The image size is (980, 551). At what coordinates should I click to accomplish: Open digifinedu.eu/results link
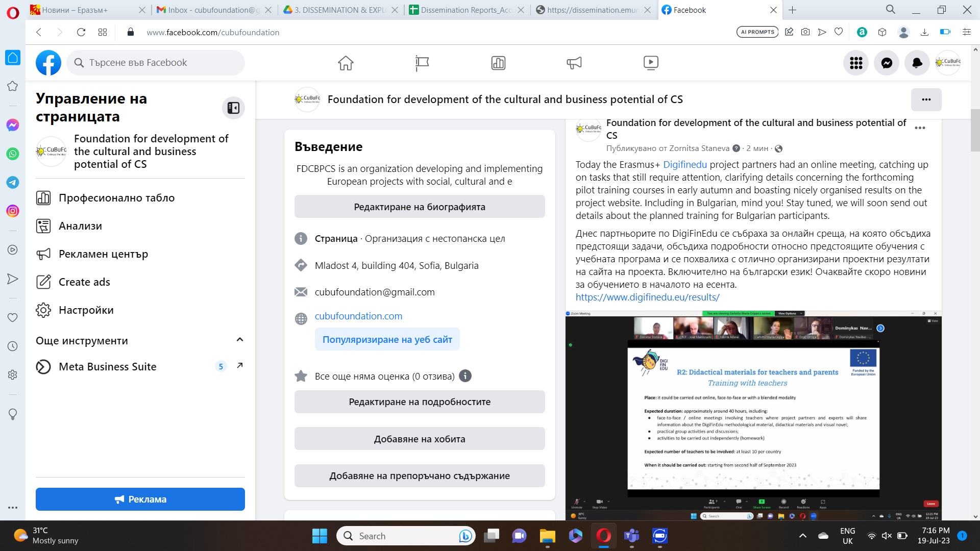pos(647,297)
